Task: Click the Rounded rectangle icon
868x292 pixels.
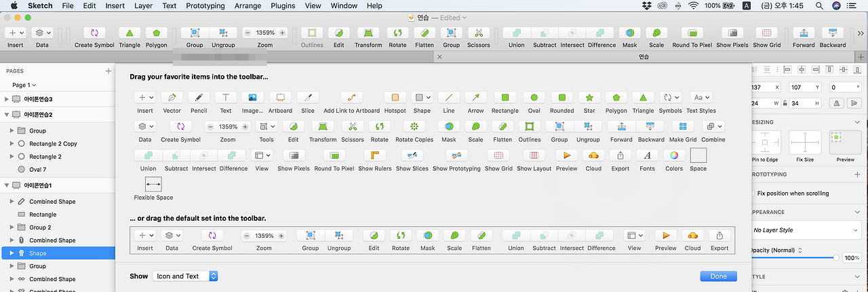Action: [x=562, y=98]
